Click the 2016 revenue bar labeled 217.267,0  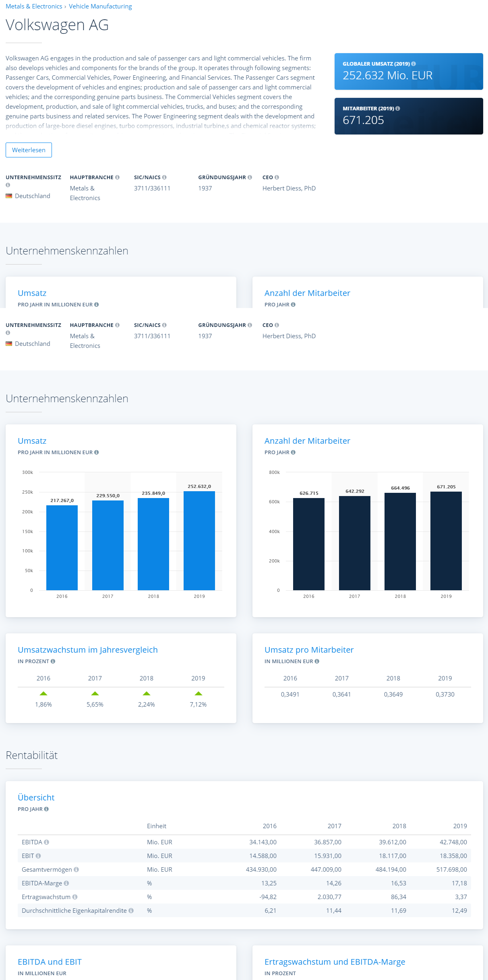[x=62, y=548]
